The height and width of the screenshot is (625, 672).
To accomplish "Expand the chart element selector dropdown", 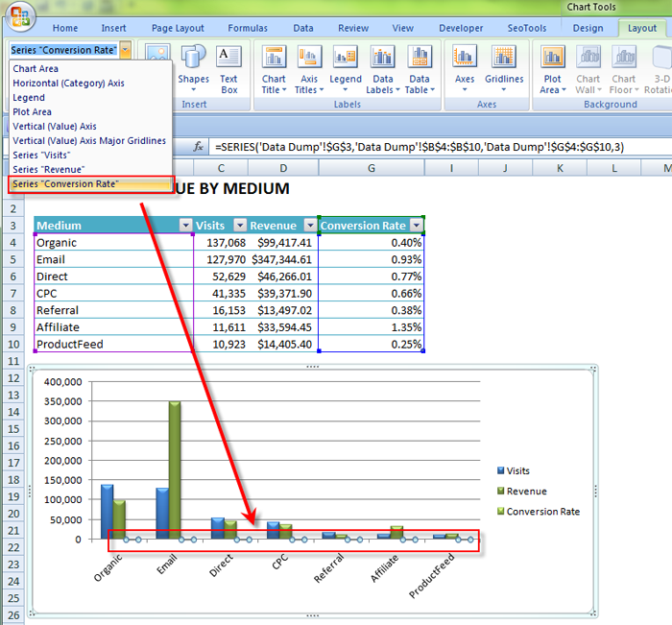I will (x=125, y=50).
